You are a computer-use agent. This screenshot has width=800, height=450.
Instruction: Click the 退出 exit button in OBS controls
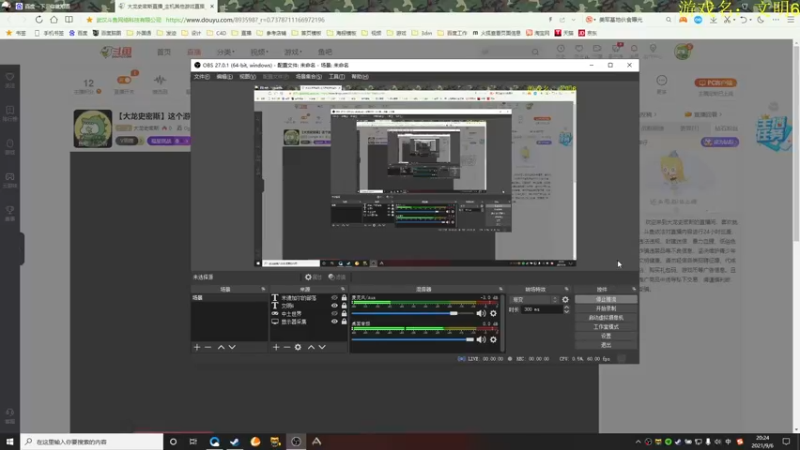606,345
